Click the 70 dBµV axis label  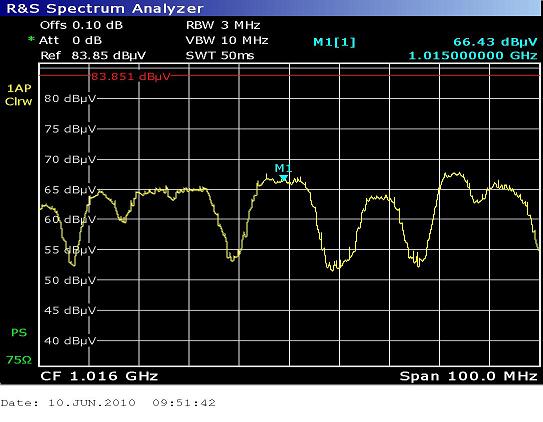point(70,160)
